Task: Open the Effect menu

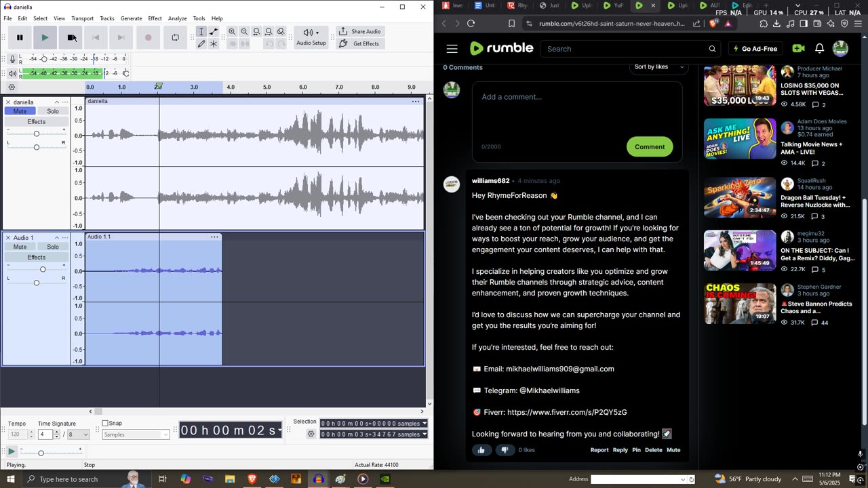Action: [x=155, y=18]
